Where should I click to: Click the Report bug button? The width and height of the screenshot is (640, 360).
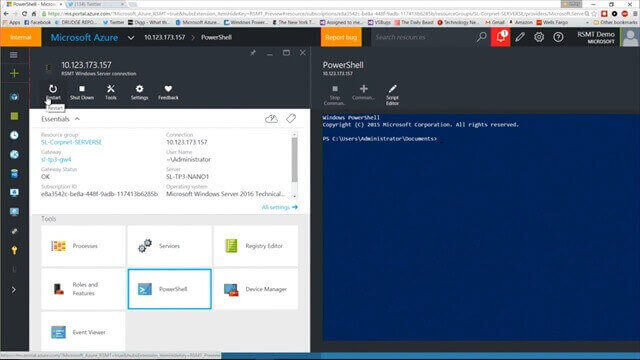click(x=341, y=37)
